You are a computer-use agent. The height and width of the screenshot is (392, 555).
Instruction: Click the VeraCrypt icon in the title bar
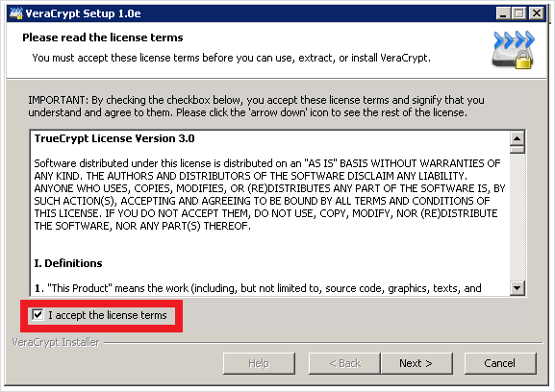coord(16,13)
